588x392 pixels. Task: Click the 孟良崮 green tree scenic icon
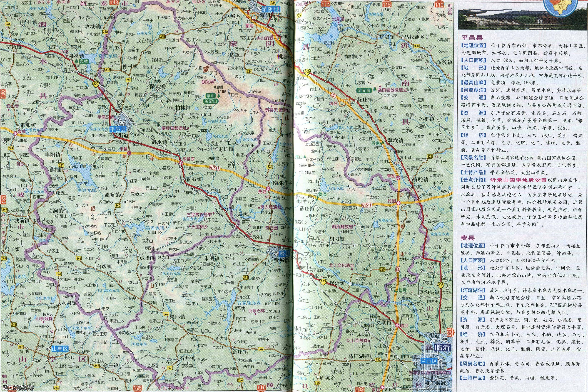point(375,89)
